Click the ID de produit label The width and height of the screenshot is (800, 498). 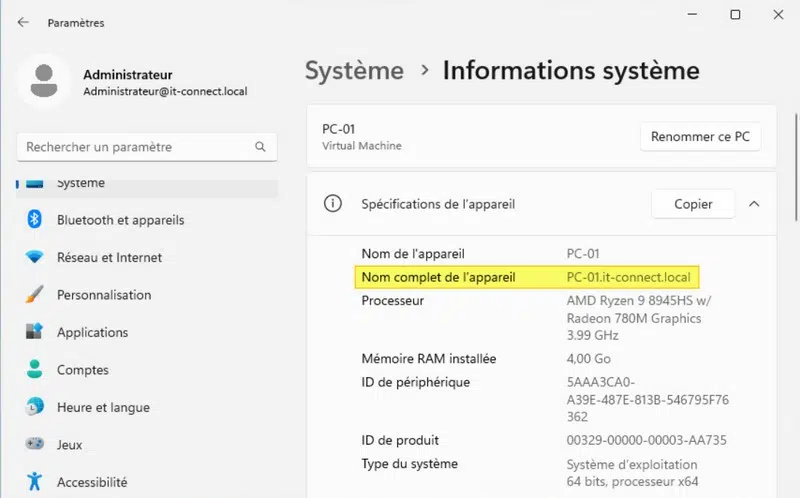pos(400,440)
